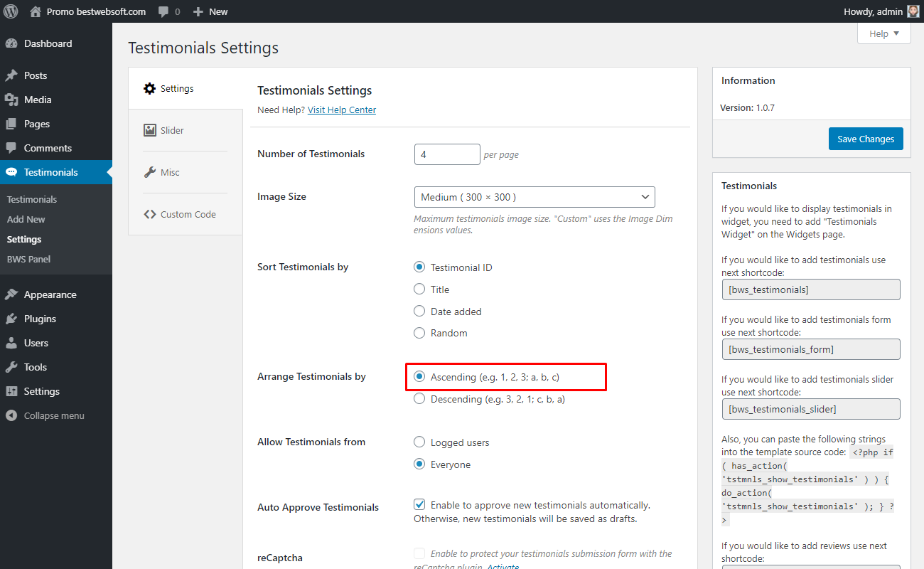The height and width of the screenshot is (569, 924).
Task: Click the Users person icon
Action: point(11,343)
